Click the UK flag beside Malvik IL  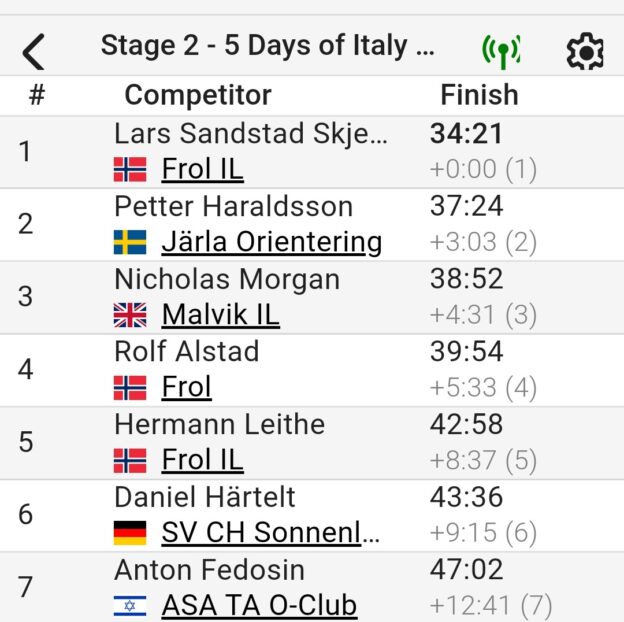pyautogui.click(x=130, y=315)
